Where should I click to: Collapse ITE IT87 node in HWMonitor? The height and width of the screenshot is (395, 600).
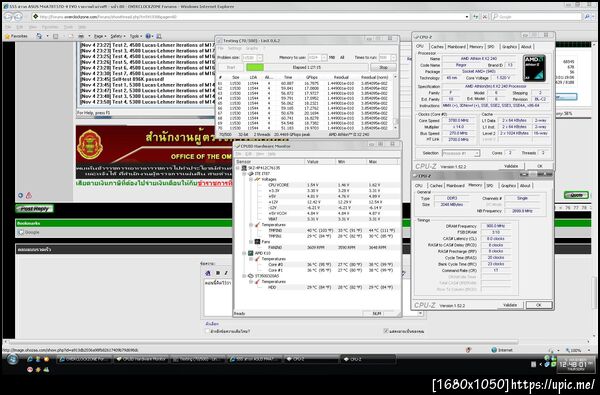click(245, 174)
